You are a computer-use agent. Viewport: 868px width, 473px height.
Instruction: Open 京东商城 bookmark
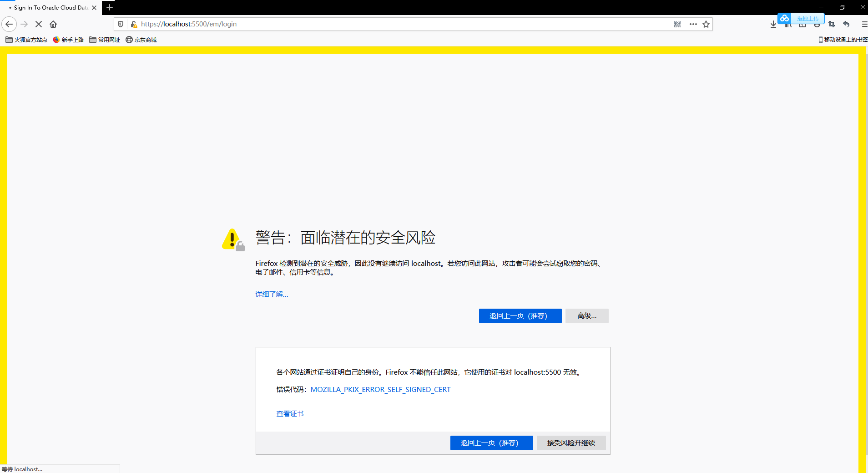[x=141, y=40]
